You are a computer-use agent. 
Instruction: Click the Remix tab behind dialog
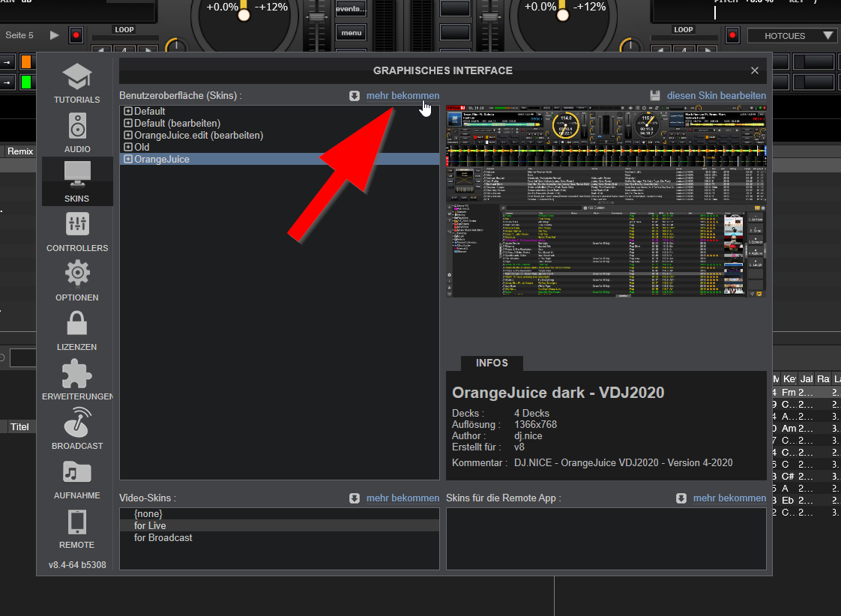(x=19, y=151)
